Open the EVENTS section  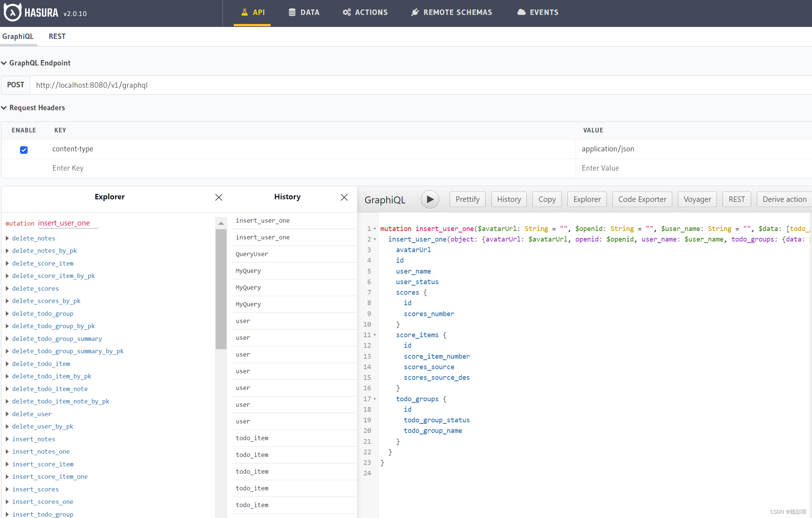coord(537,12)
